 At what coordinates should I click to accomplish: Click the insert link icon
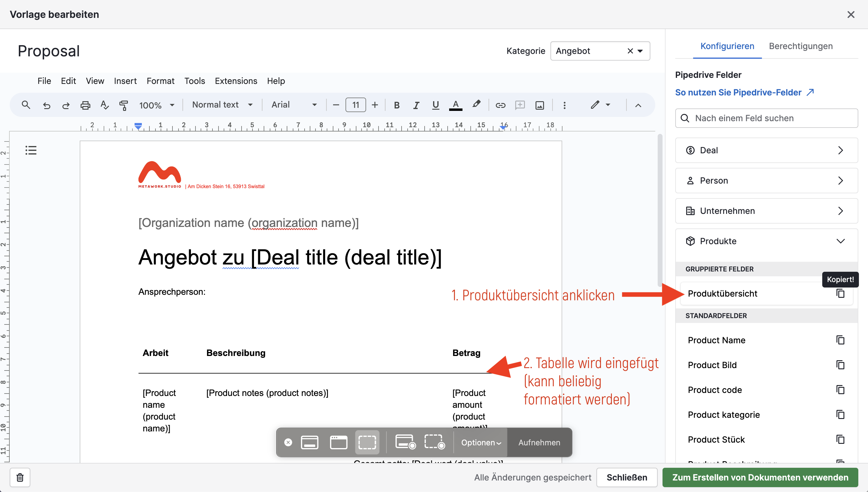click(500, 105)
